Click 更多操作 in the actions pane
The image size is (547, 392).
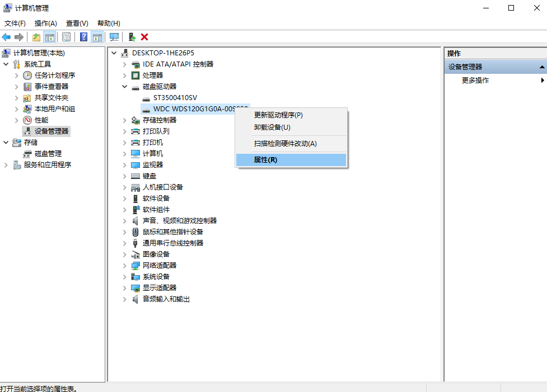point(475,81)
